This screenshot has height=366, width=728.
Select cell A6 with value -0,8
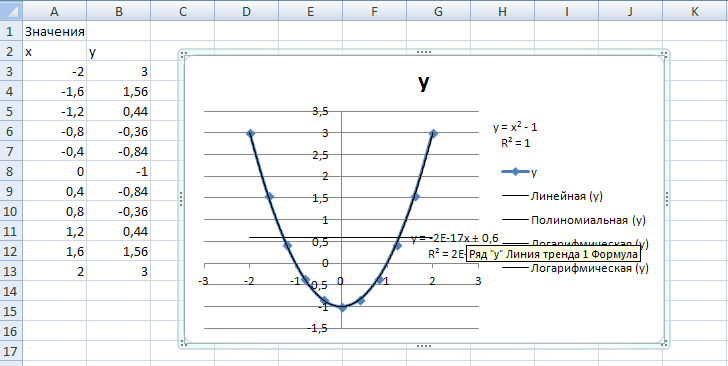(x=54, y=132)
